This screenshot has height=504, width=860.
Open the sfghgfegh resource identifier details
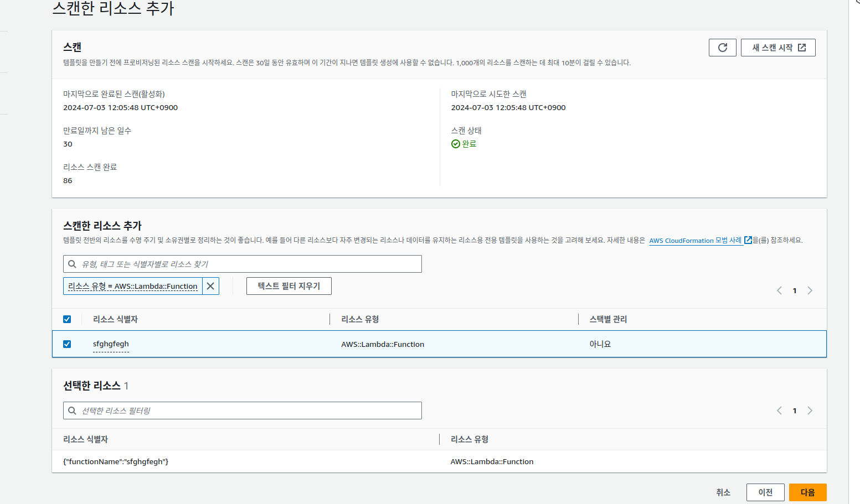click(111, 344)
